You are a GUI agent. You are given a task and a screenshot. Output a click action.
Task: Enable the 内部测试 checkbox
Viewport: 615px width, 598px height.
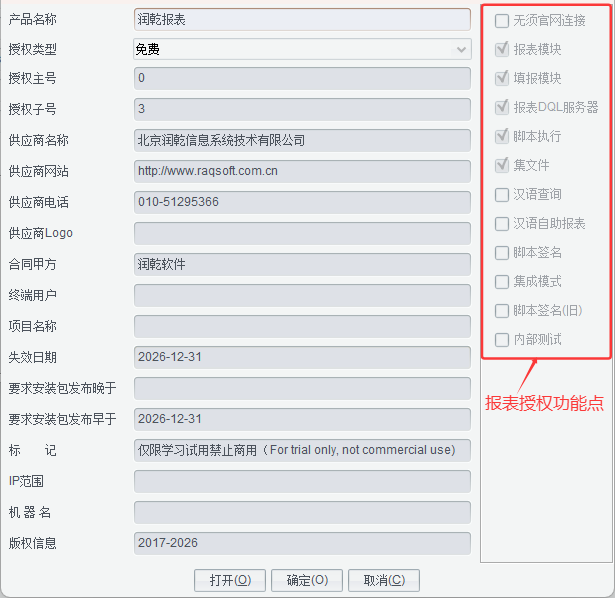pyautogui.click(x=502, y=340)
